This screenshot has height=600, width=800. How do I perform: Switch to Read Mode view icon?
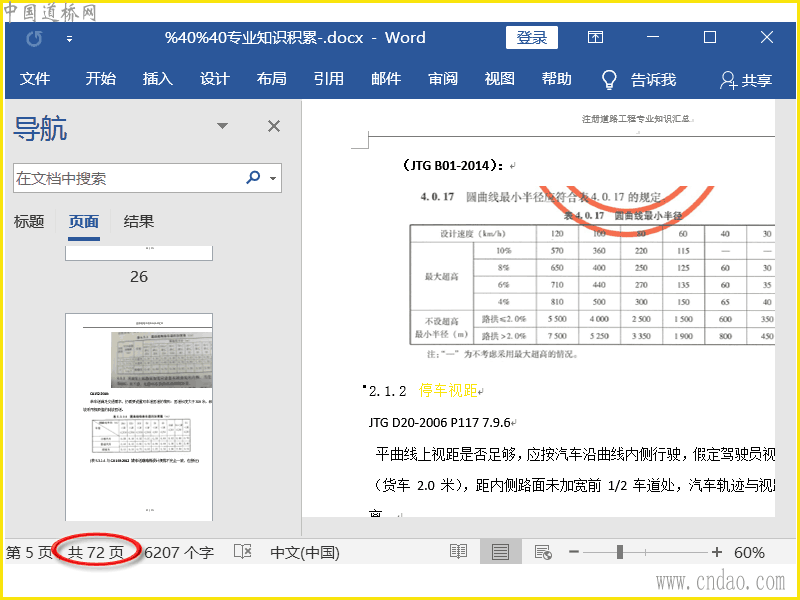click(x=458, y=552)
